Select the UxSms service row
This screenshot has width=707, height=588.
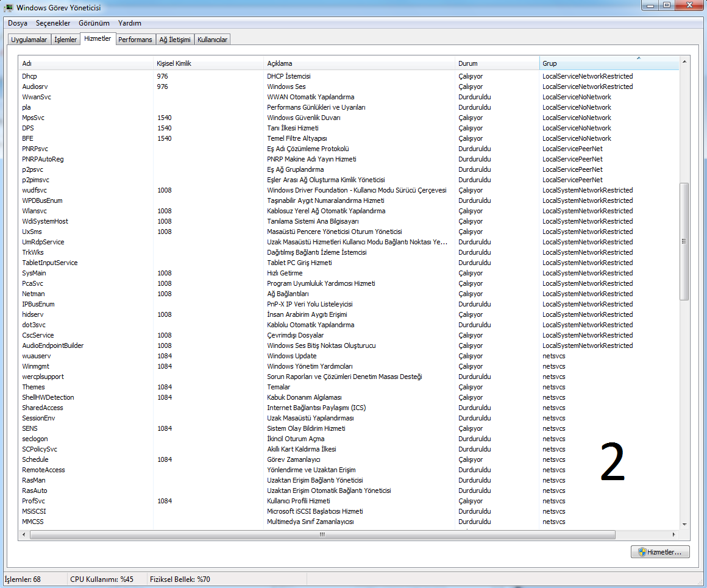click(349, 232)
